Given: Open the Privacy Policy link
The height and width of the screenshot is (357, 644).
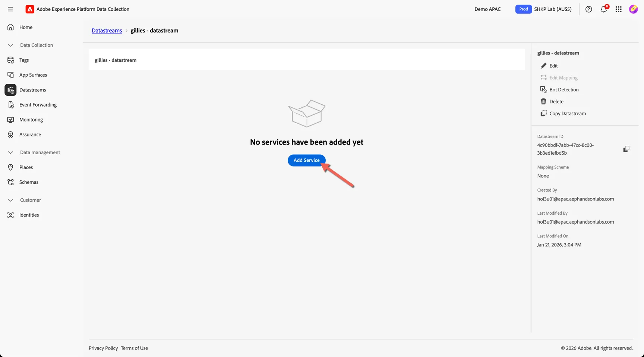Looking at the screenshot, I should tap(103, 348).
